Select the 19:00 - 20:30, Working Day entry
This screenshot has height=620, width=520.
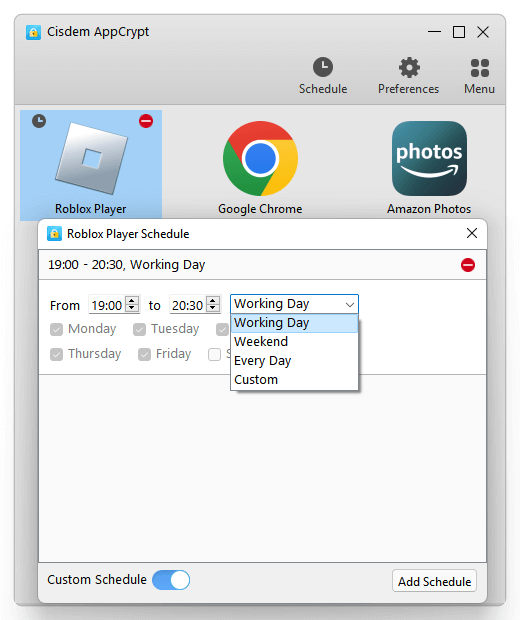[x=262, y=265]
